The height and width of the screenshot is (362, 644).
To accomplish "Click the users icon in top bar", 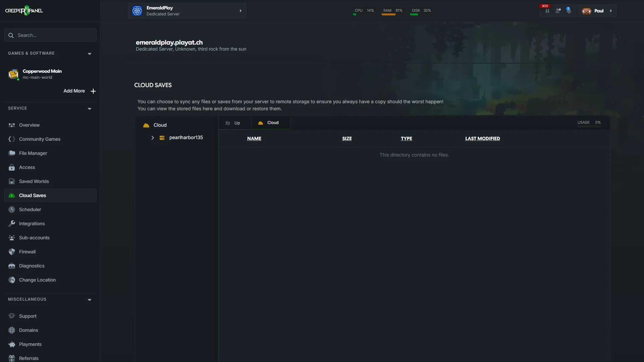I will (x=558, y=11).
